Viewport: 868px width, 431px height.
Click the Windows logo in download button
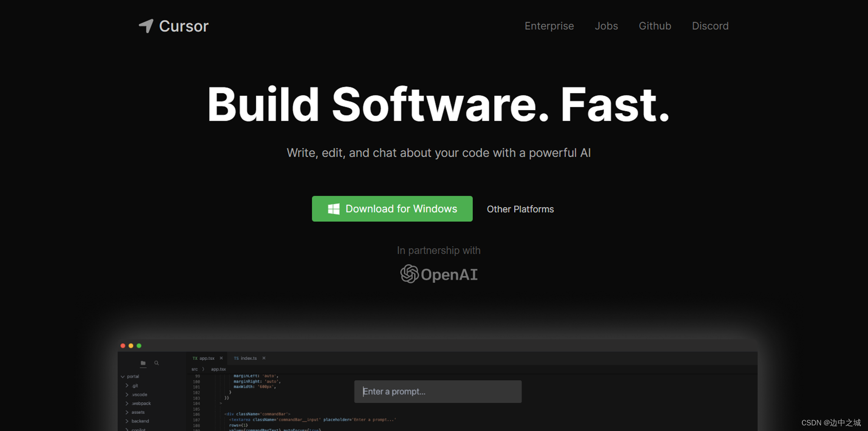(x=333, y=209)
